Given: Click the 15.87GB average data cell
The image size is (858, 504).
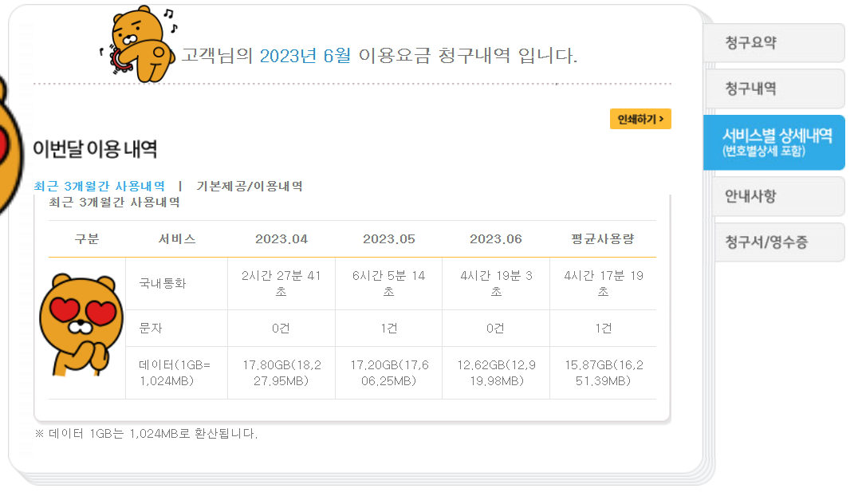Looking at the screenshot, I should tap(603, 372).
